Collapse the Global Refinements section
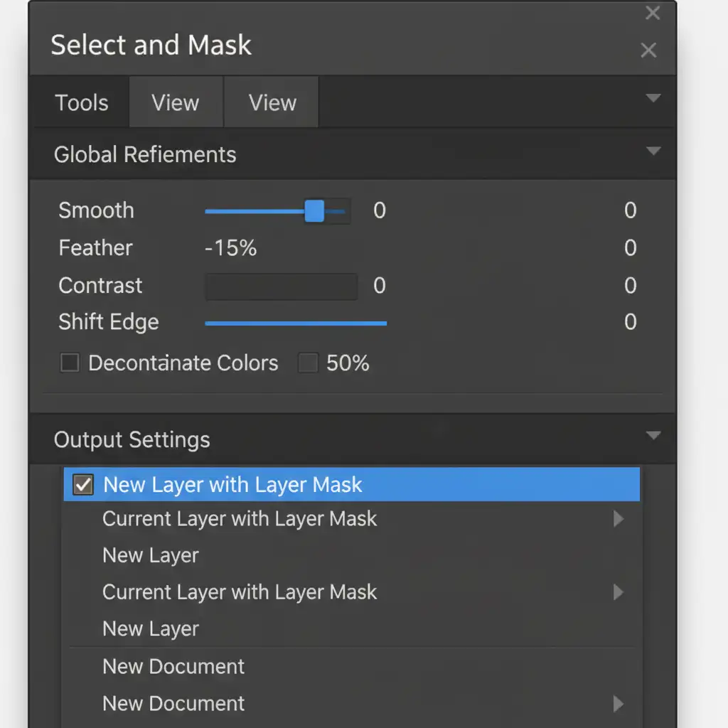 coord(653,151)
